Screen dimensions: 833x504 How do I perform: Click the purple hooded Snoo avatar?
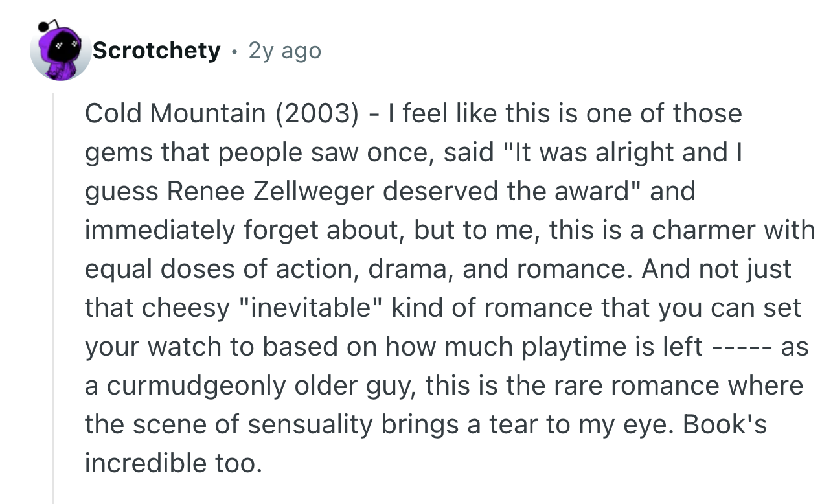pos(61,54)
